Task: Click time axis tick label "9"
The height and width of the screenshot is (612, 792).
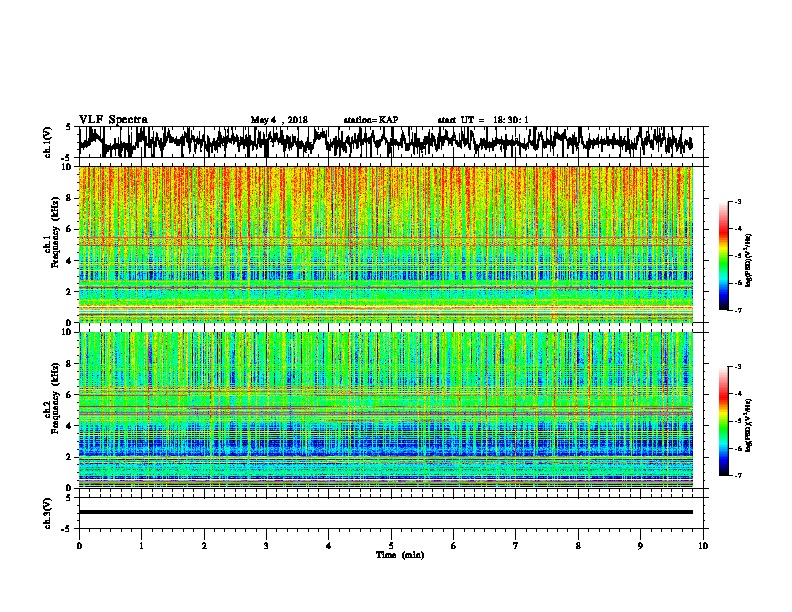Action: point(640,546)
